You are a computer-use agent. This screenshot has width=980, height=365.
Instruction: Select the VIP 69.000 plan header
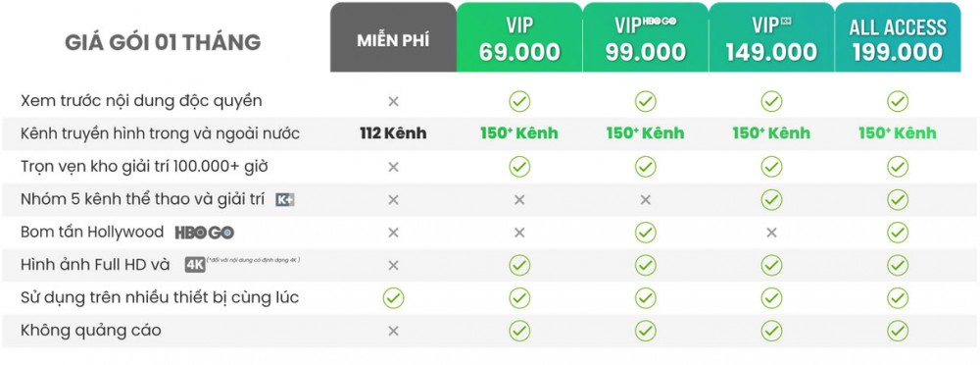coord(519,37)
